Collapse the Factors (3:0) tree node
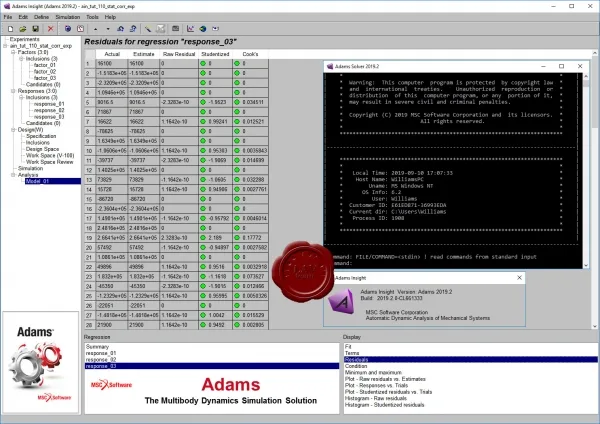 [13, 52]
